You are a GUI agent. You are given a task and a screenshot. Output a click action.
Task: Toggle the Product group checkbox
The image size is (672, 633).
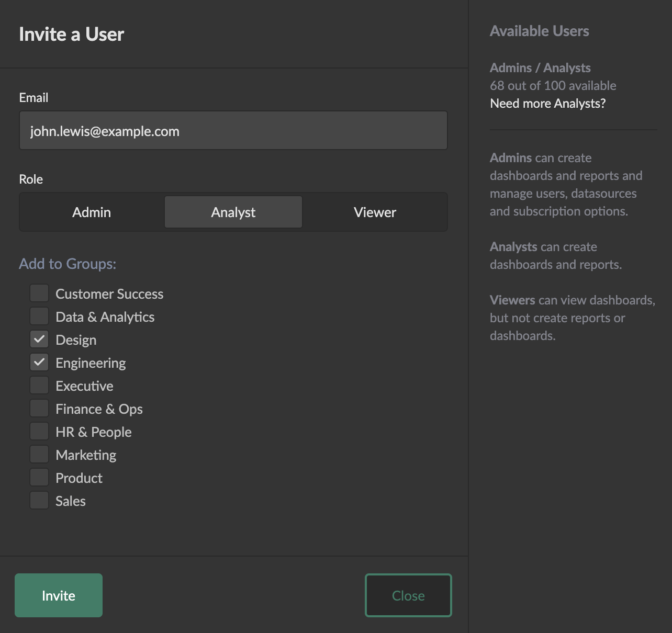click(x=39, y=478)
